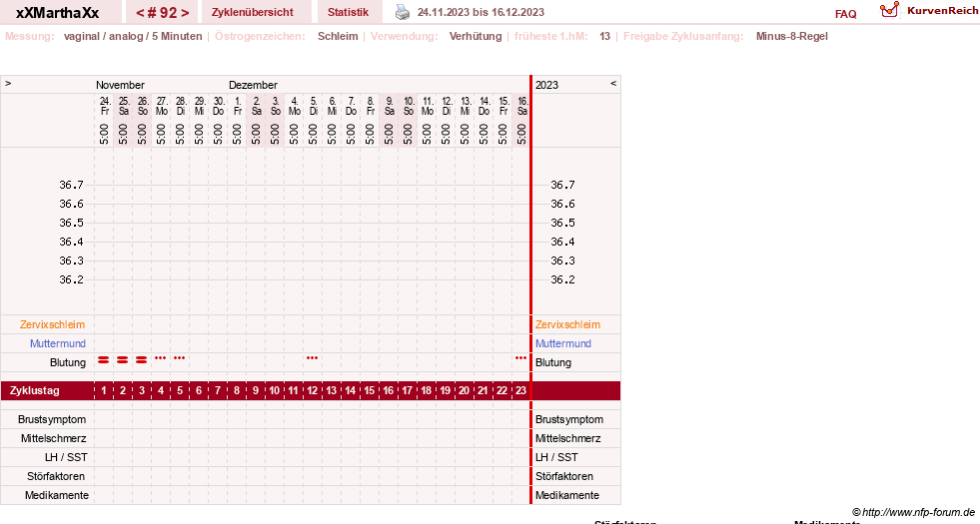This screenshot has width=980, height=524.
Task: Click the right Muttermund label
Action: [x=563, y=343]
